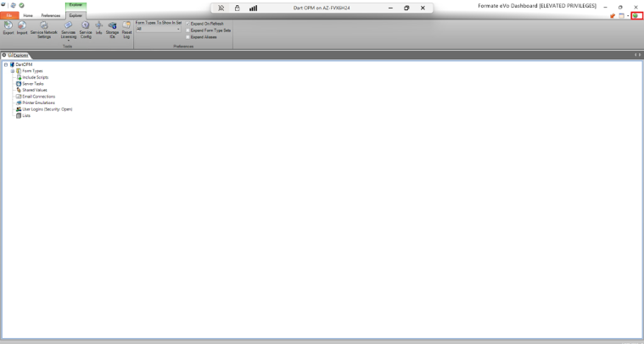Click the lock icon on the remote session bar

click(237, 8)
